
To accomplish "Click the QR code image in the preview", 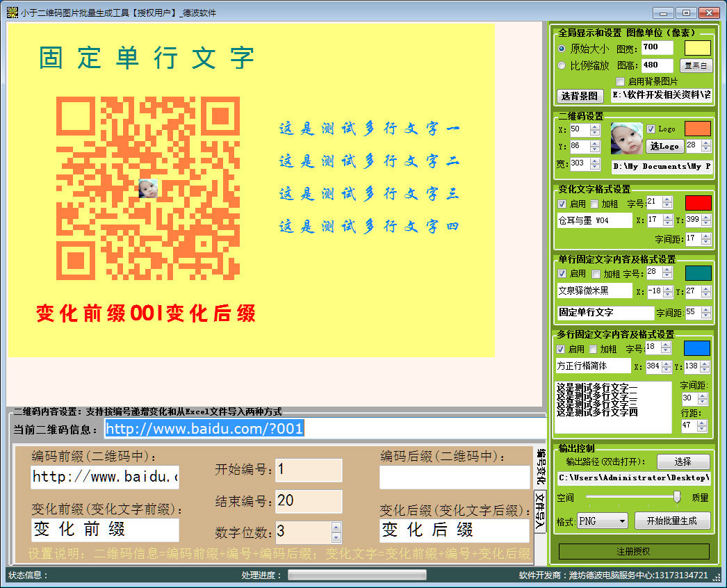I will [x=148, y=188].
